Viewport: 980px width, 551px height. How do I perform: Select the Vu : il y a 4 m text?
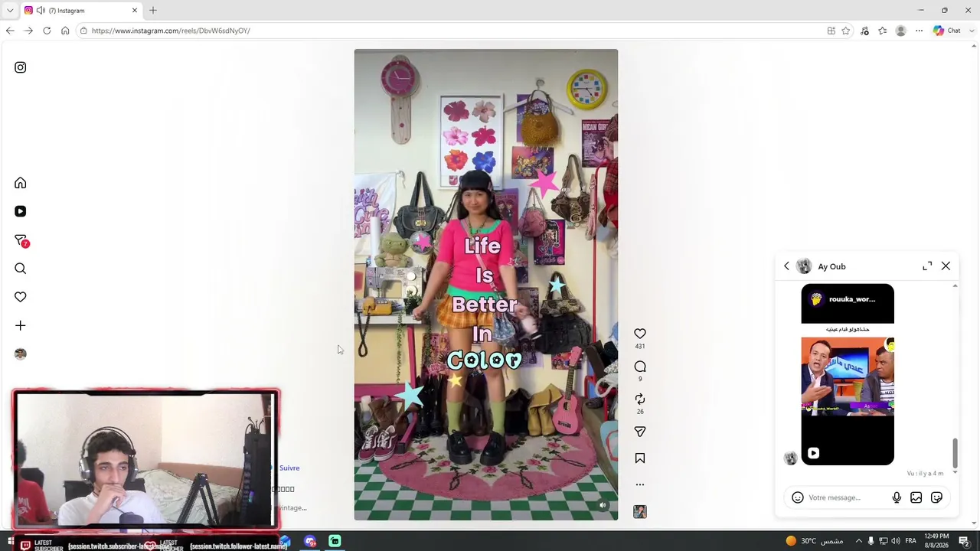925,474
